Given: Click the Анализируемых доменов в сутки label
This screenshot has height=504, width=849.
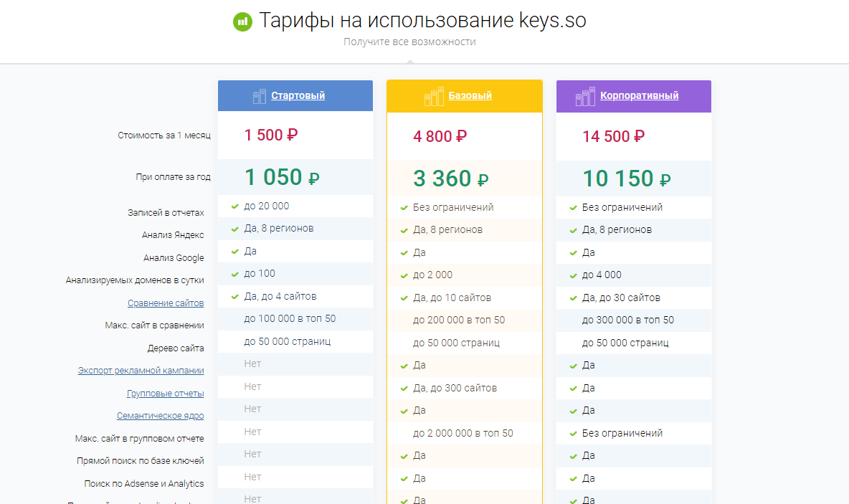Looking at the screenshot, I should point(135,280).
